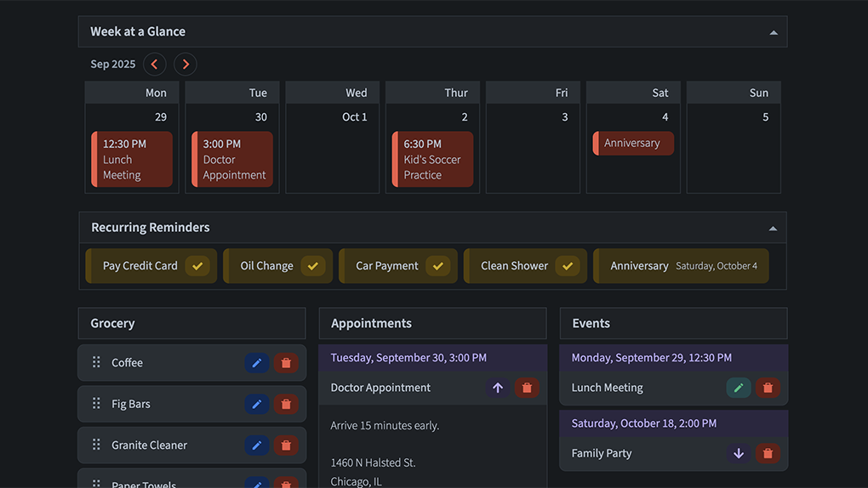The width and height of the screenshot is (868, 488).
Task: Toggle the Clean Shower reminder checkmark
Action: coord(567,266)
